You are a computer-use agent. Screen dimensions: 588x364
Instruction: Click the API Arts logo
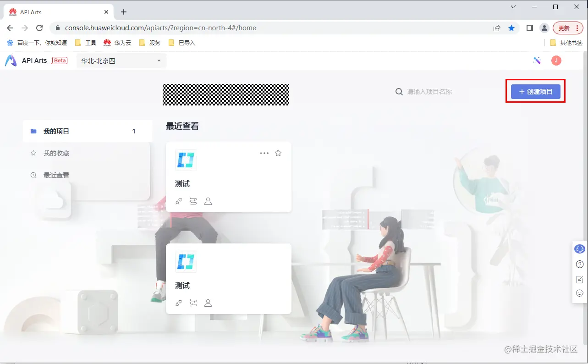coord(11,61)
